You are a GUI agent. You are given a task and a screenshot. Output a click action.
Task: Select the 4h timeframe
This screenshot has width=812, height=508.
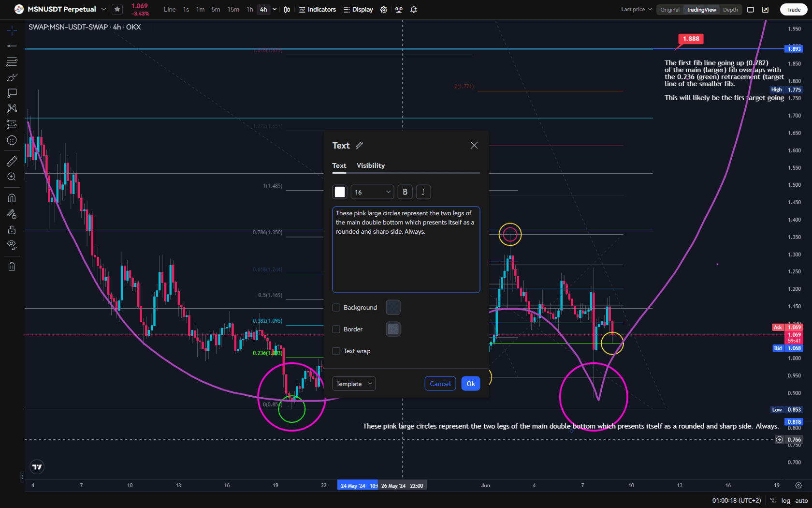263,10
